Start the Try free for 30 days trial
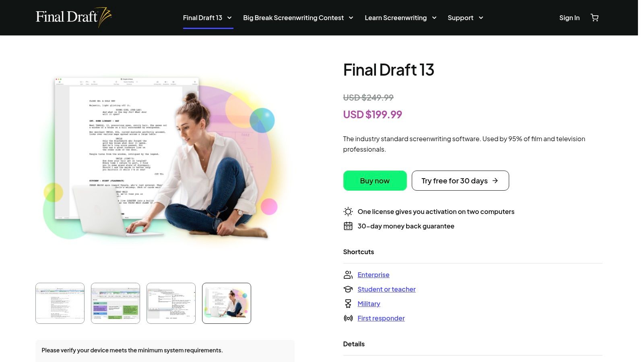 pos(460,181)
